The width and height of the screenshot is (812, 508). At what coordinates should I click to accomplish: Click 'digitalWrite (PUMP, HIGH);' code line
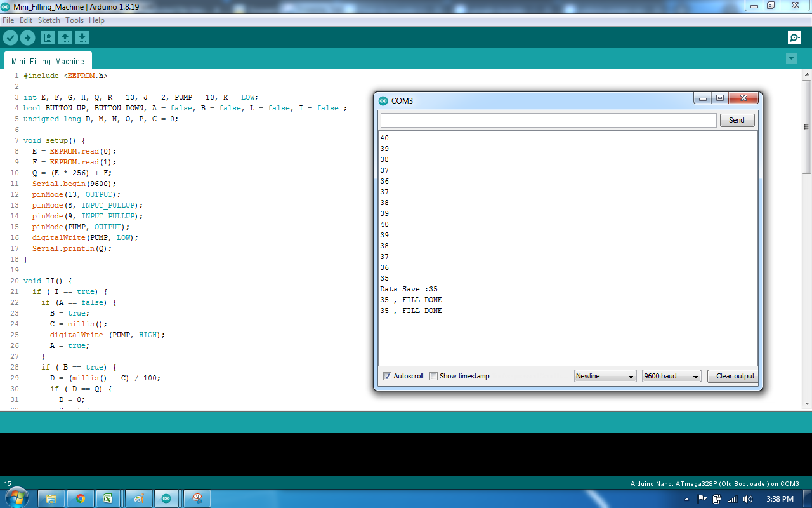[107, 335]
